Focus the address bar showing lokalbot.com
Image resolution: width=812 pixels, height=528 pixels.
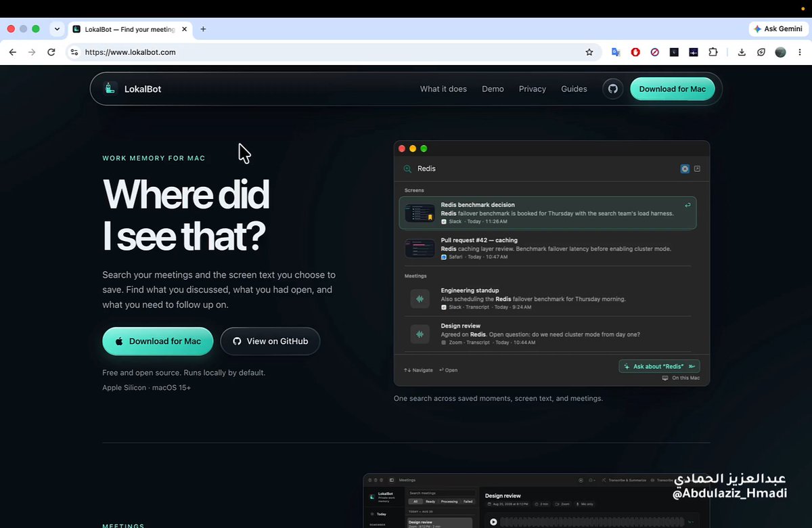pyautogui.click(x=332, y=52)
